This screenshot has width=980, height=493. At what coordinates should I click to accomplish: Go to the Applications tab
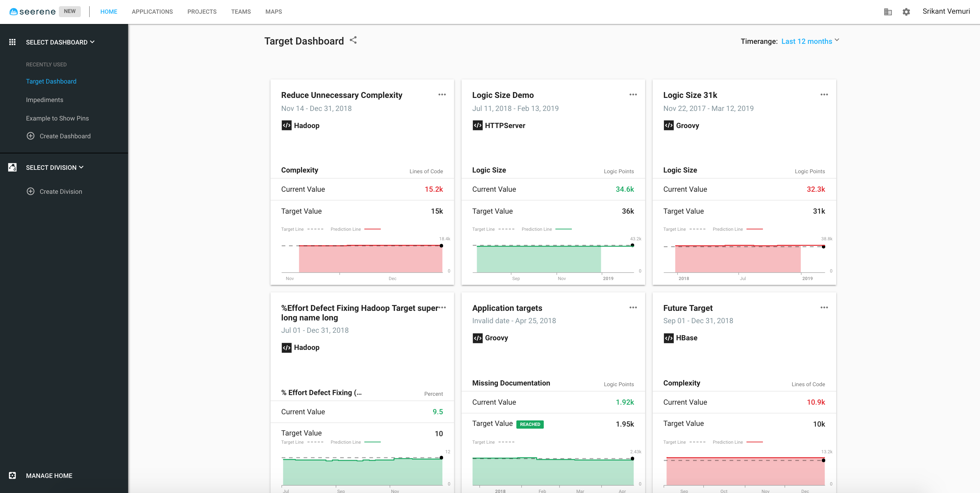pyautogui.click(x=152, y=12)
